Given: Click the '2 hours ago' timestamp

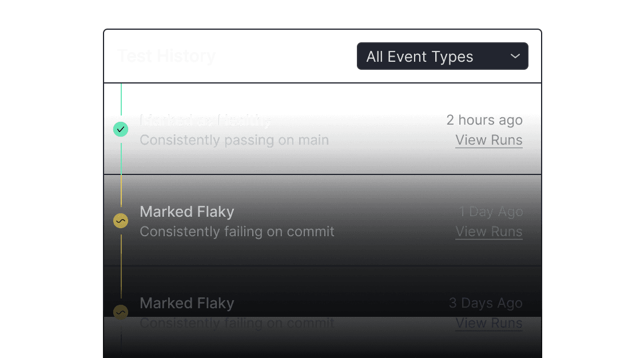Looking at the screenshot, I should (484, 120).
